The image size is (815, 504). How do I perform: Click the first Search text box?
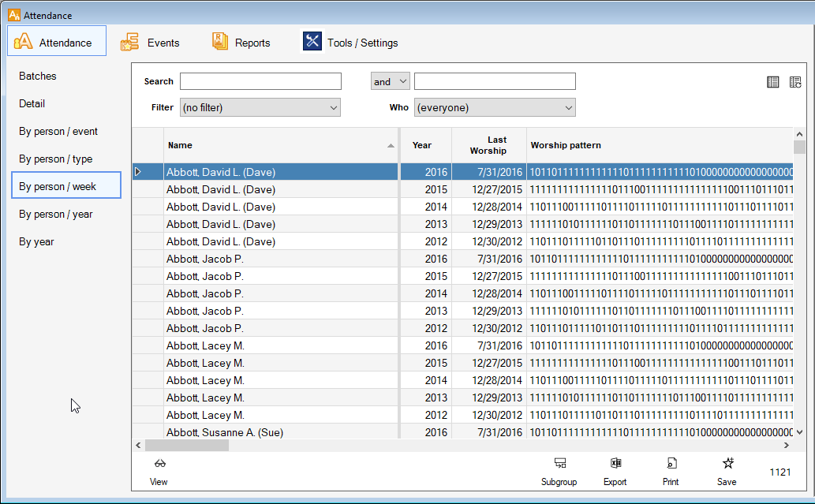(x=260, y=81)
